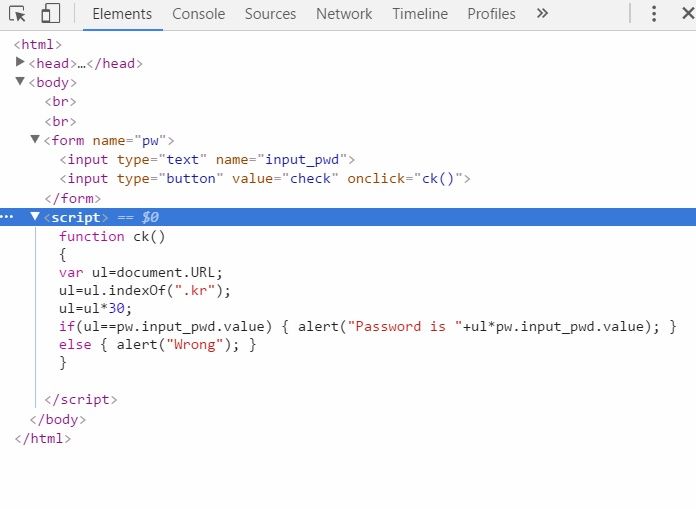Click the "function ck()" code line

tap(112, 237)
